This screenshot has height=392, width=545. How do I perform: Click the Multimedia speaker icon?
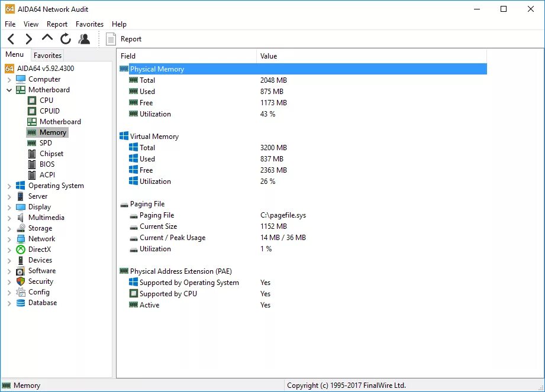click(x=21, y=218)
